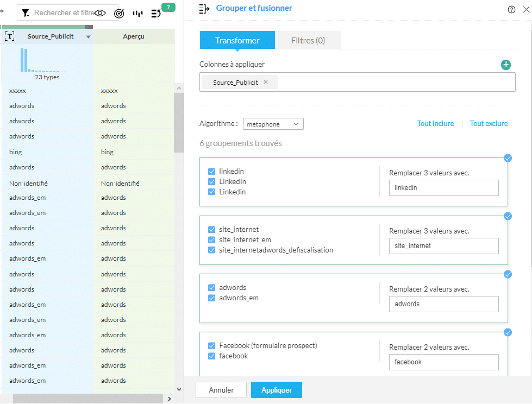Uncheck the adwords_em checkbox
The image size is (532, 404).
point(212,298)
